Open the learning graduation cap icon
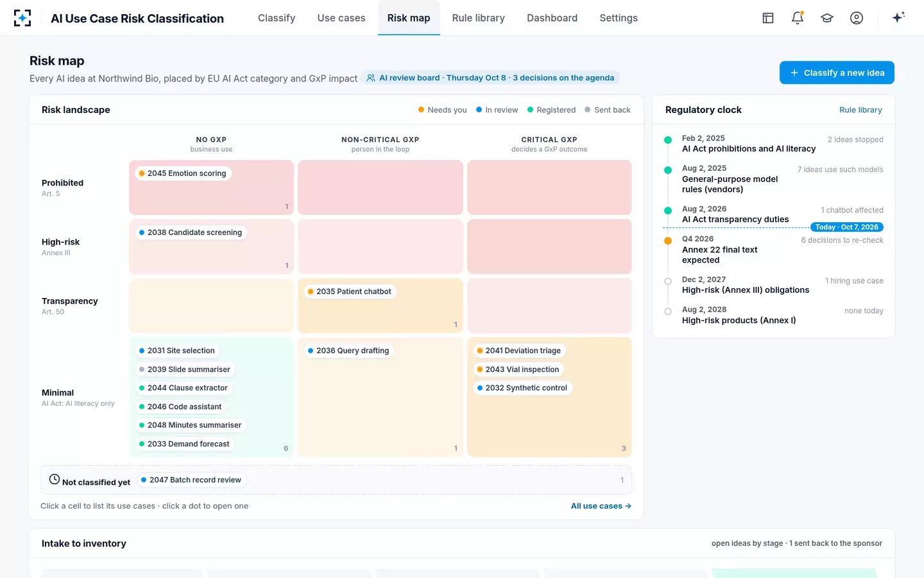 coord(827,18)
